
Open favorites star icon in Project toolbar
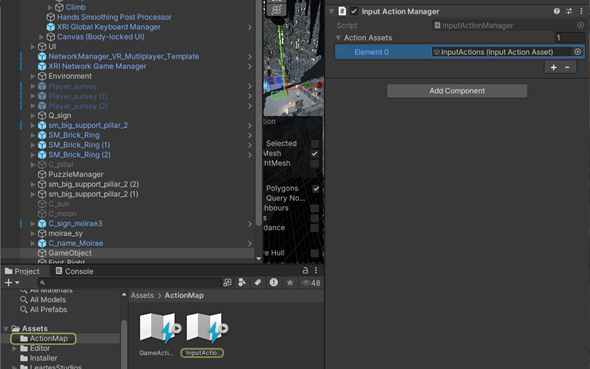290,282
